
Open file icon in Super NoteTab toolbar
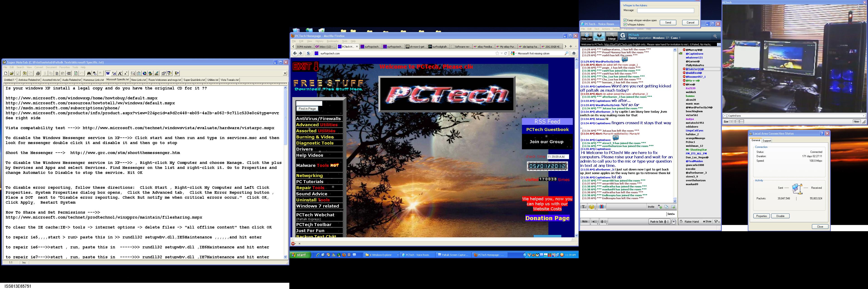tap(12, 73)
